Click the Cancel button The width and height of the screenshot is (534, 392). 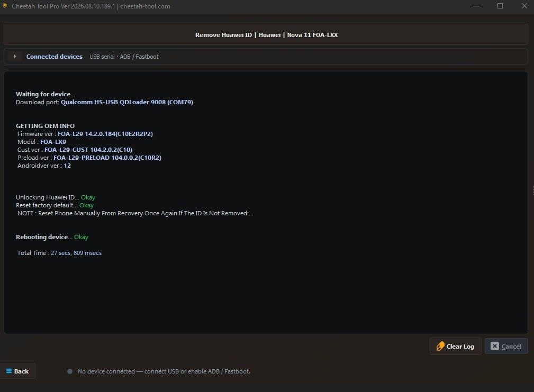click(x=506, y=347)
